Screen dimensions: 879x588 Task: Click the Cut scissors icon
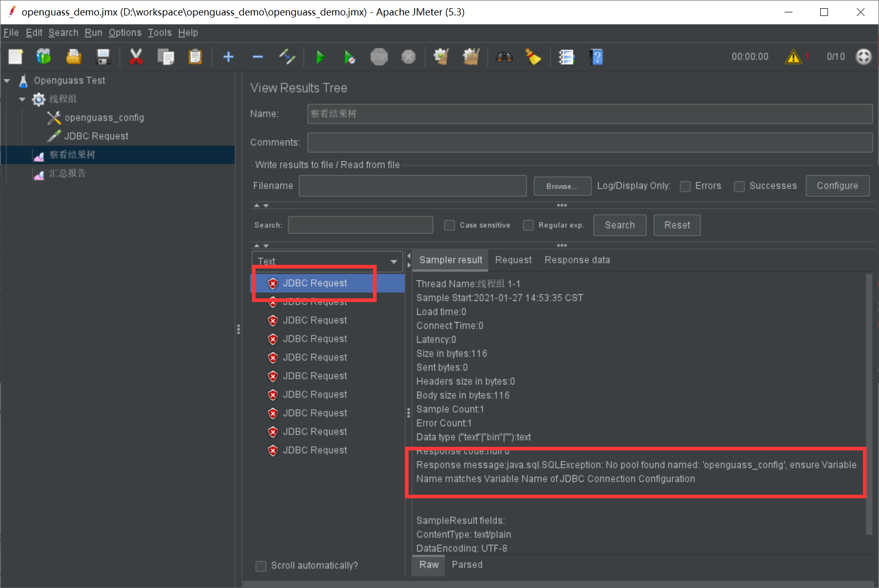136,57
